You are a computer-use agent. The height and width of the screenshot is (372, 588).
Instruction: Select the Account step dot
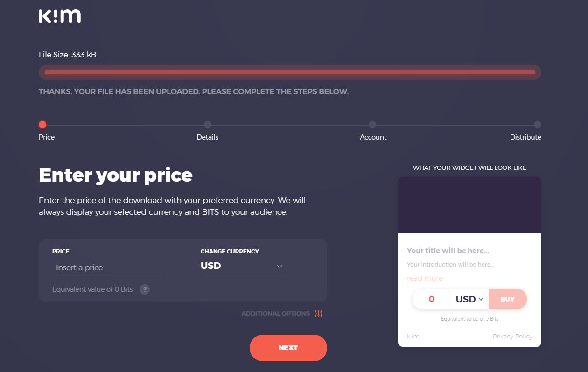372,125
